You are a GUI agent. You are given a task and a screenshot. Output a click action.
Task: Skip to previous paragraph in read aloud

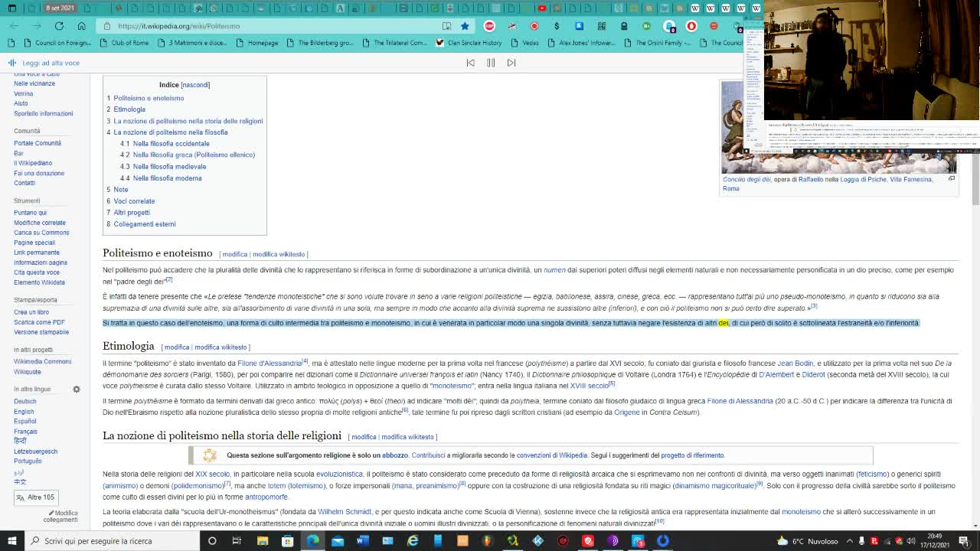(470, 63)
